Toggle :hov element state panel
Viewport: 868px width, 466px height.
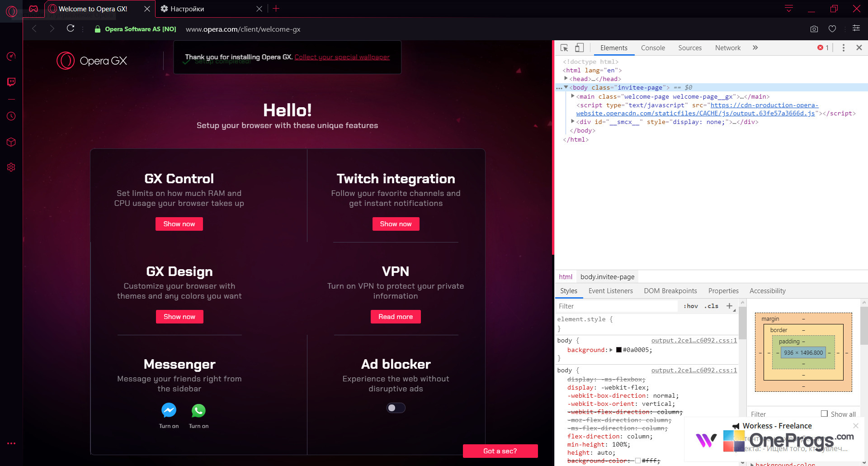coord(690,306)
